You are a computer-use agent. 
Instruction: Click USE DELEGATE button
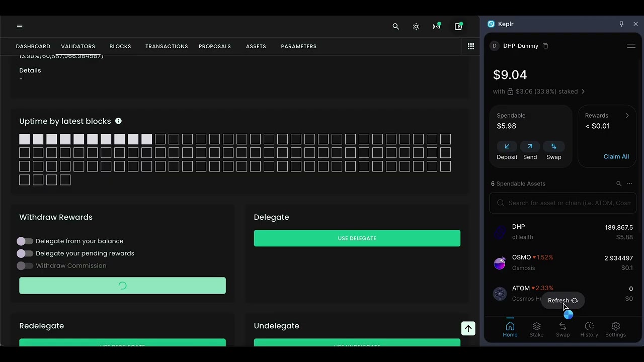click(357, 238)
